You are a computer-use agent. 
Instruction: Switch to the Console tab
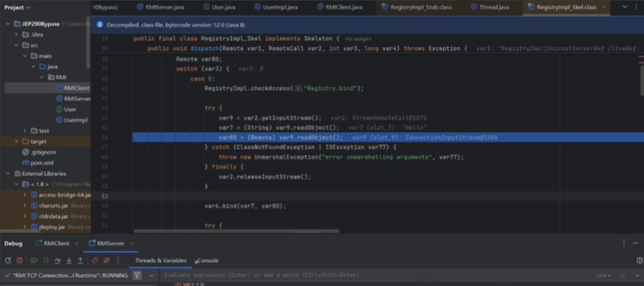(207, 261)
